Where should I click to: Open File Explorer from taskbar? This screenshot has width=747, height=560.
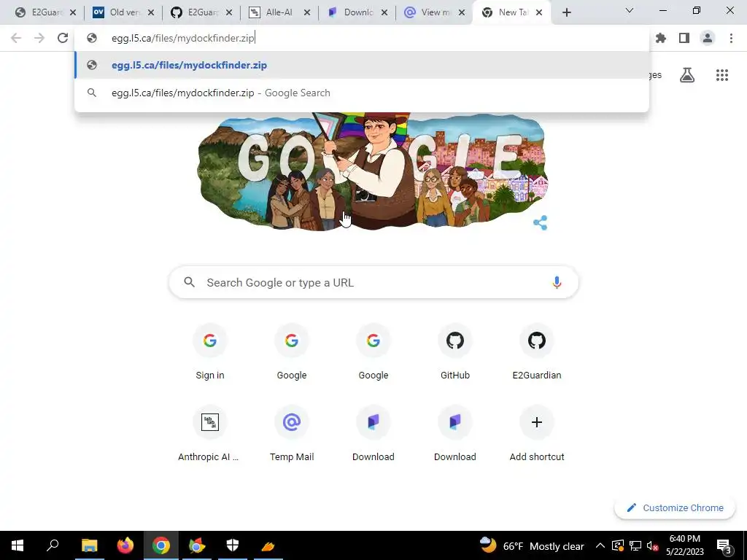click(x=89, y=545)
